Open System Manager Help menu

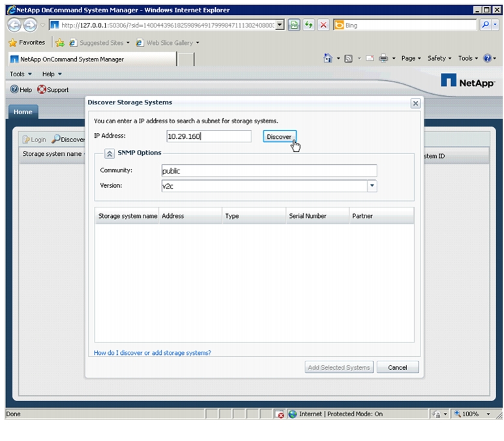click(52, 74)
